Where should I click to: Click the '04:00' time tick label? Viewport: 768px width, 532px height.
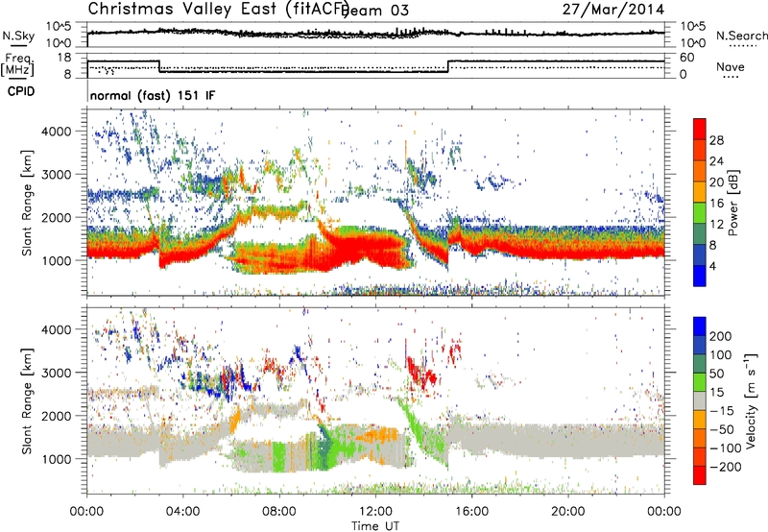pos(182,512)
